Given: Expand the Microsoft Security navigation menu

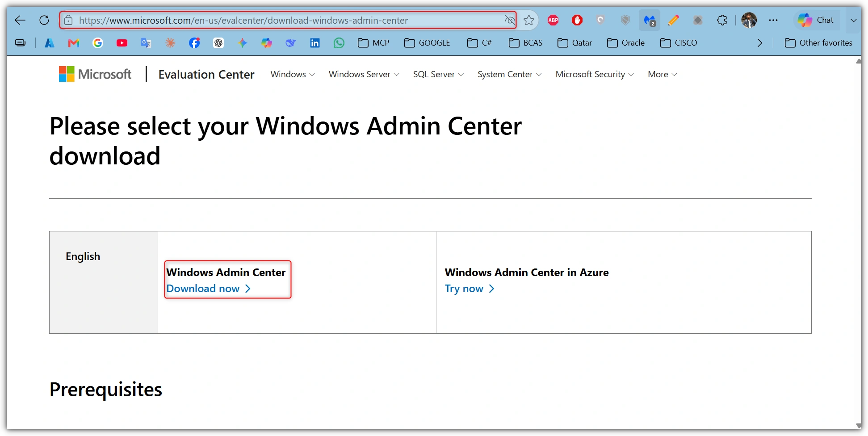Looking at the screenshot, I should (595, 75).
